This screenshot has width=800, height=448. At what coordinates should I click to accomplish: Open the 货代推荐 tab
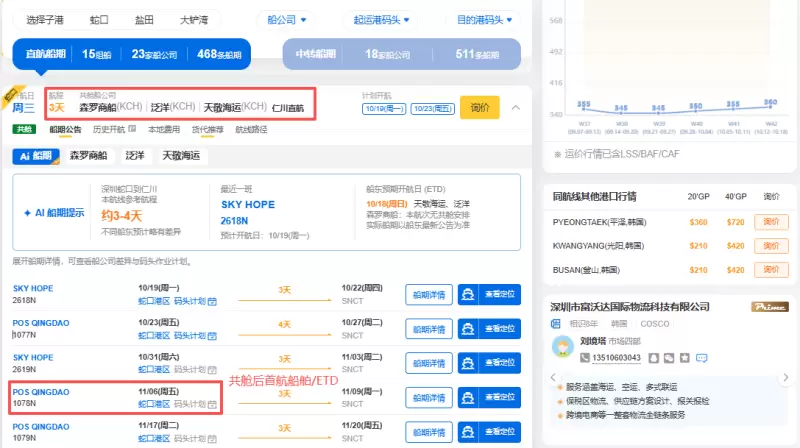pos(208,130)
